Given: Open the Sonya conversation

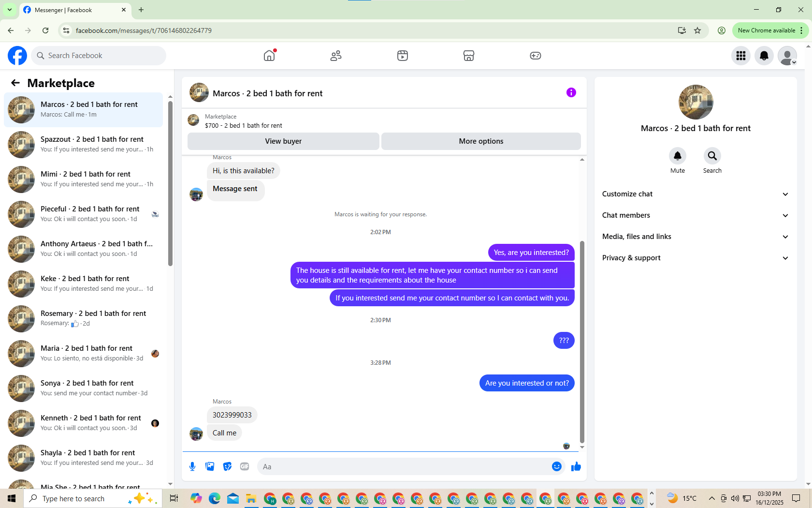Looking at the screenshot, I should (x=83, y=388).
